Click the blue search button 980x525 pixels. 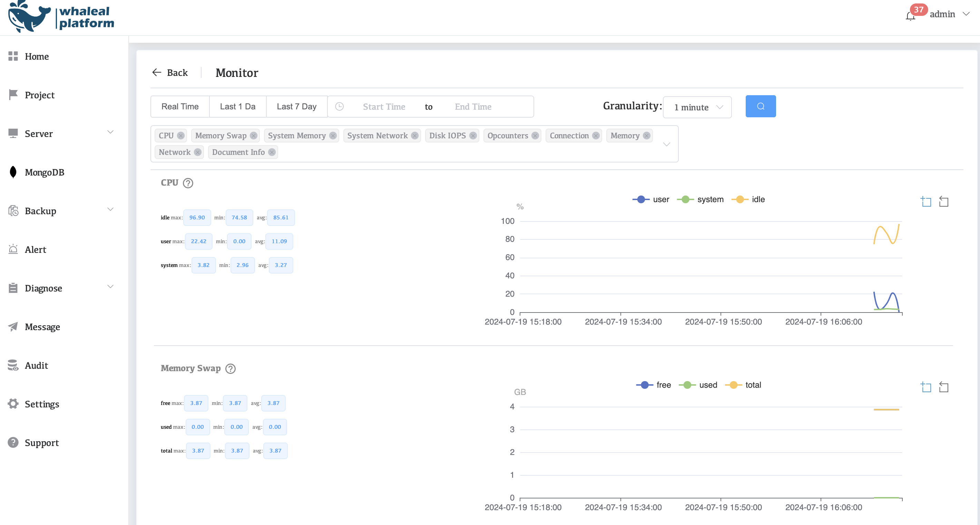pos(760,107)
